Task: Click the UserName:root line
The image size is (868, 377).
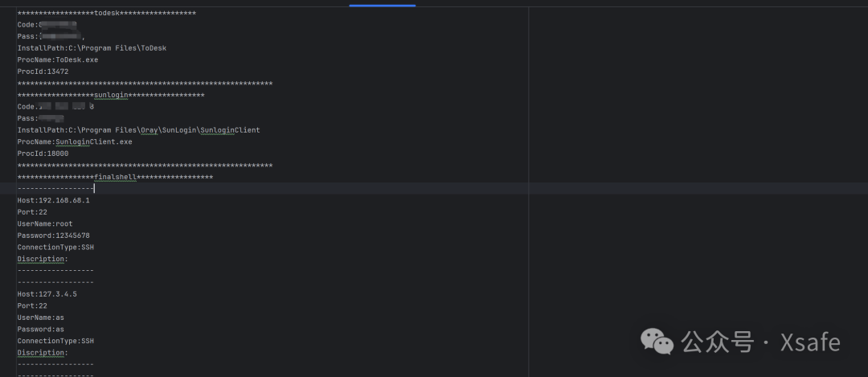Action: pyautogui.click(x=44, y=223)
